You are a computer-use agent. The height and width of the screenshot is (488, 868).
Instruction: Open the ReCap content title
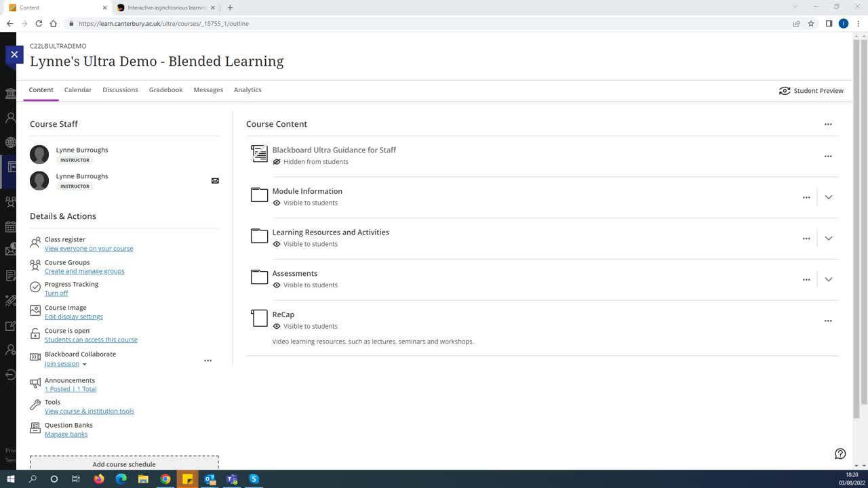coord(283,314)
